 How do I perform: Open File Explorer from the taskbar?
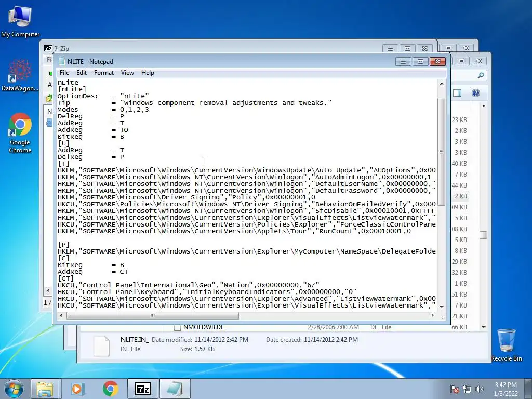click(x=45, y=389)
